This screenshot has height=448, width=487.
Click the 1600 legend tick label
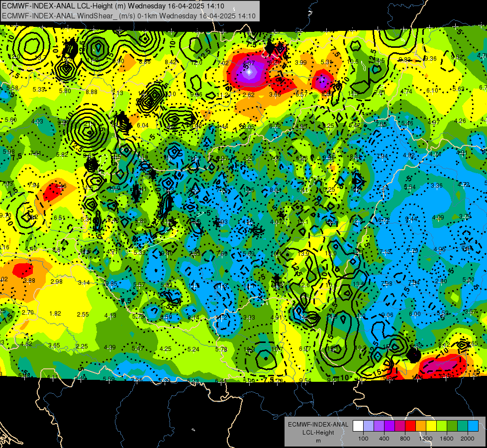click(447, 439)
